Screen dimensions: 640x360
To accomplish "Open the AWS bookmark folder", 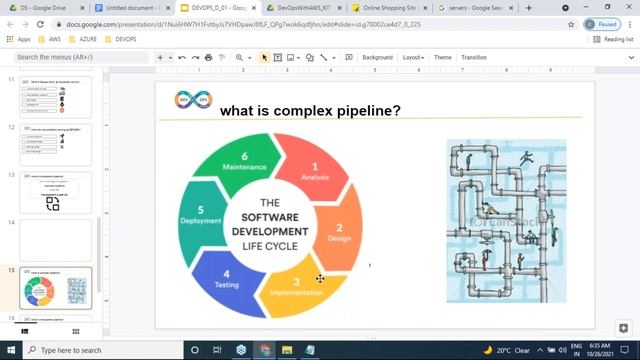I will 49,39.
